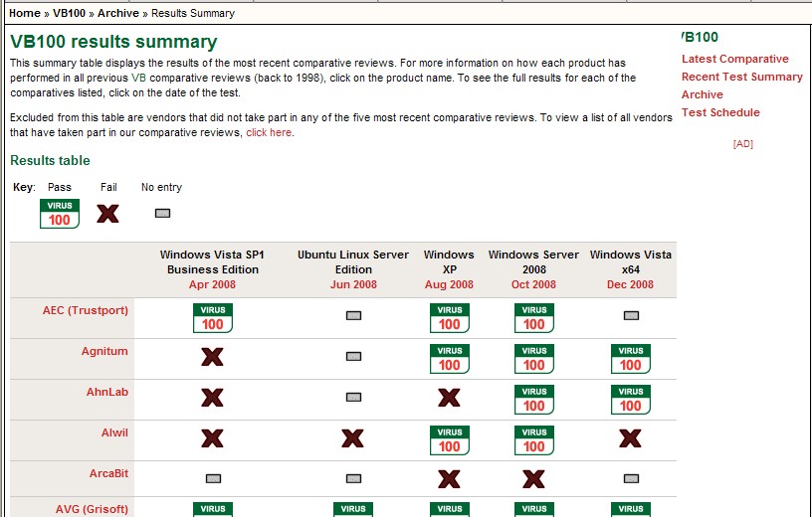
Task: Click Alwil's Oct 2008 pass badge
Action: 534,440
